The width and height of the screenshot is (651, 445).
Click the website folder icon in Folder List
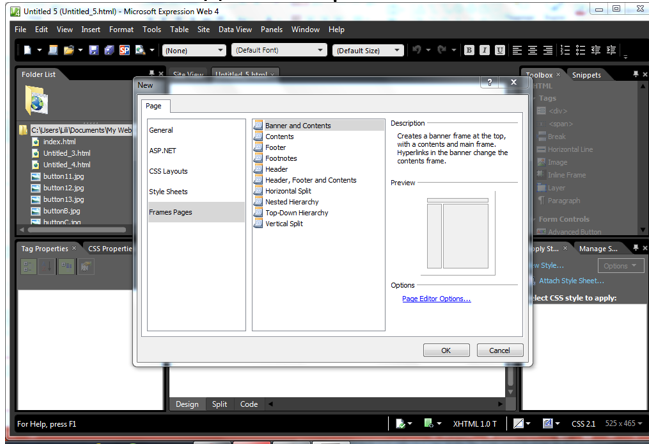[x=37, y=100]
